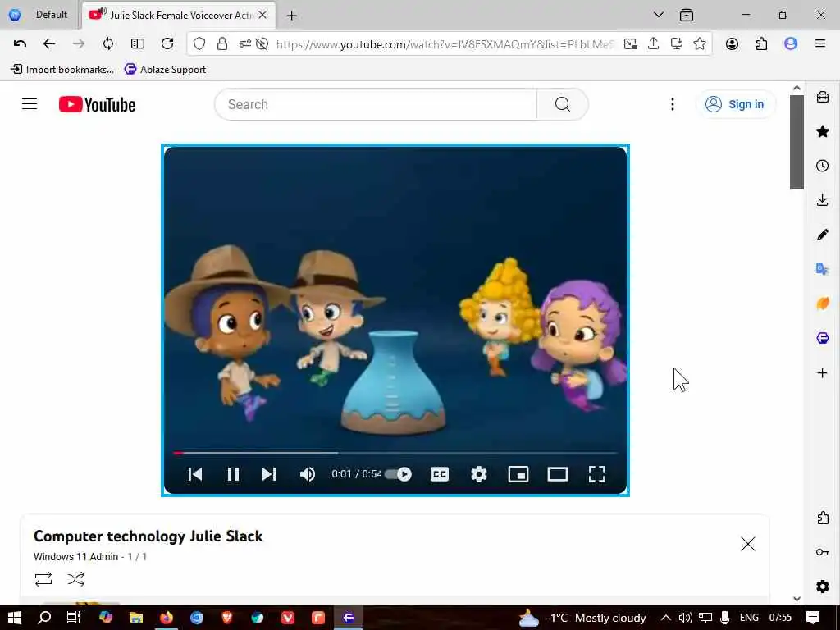This screenshot has height=630, width=840.
Task: Click the playlist title Computer technology Julie Slack
Action: point(148,536)
